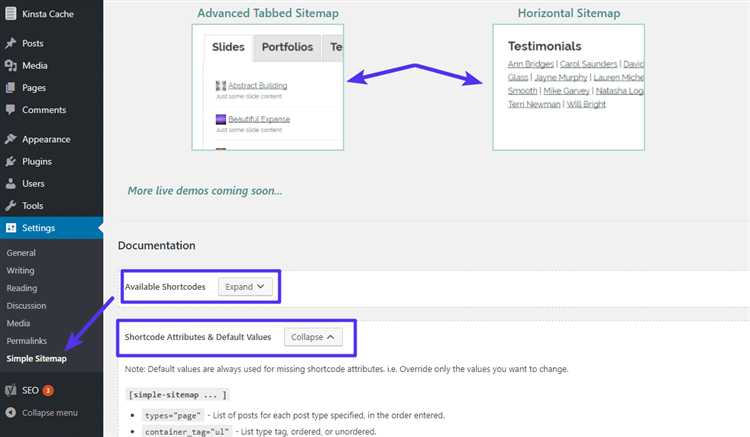Open the Beautiful Expanse link
The height and width of the screenshot is (437, 750).
click(x=259, y=119)
